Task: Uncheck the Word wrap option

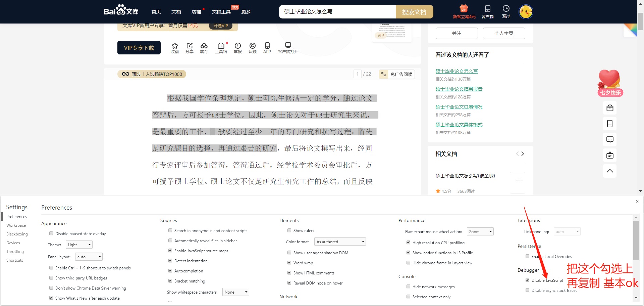Action: point(289,263)
